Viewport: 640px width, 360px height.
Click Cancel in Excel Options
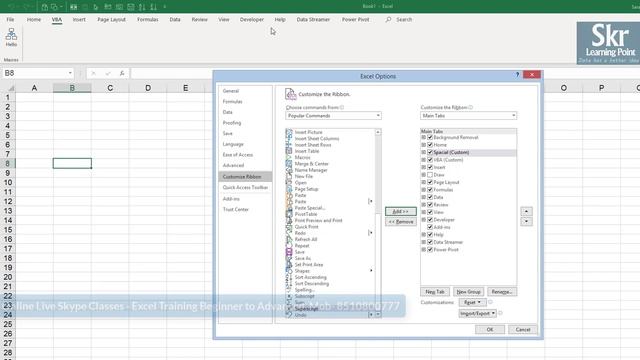[523, 329]
